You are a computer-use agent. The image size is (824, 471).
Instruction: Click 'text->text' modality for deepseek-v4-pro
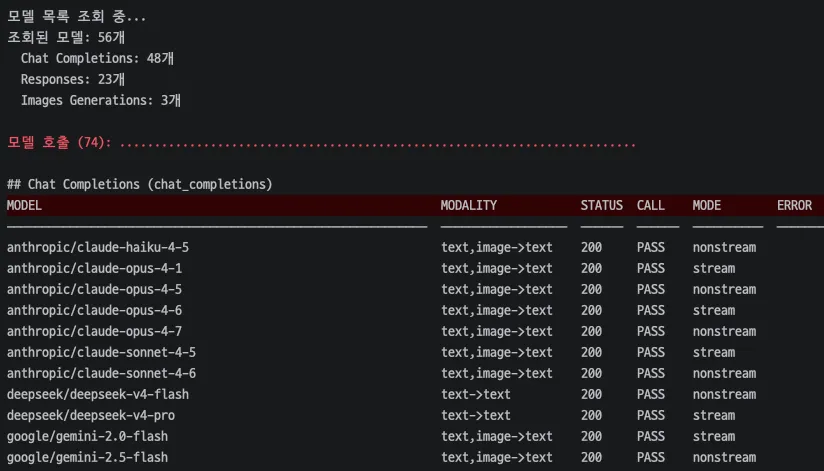(x=476, y=415)
